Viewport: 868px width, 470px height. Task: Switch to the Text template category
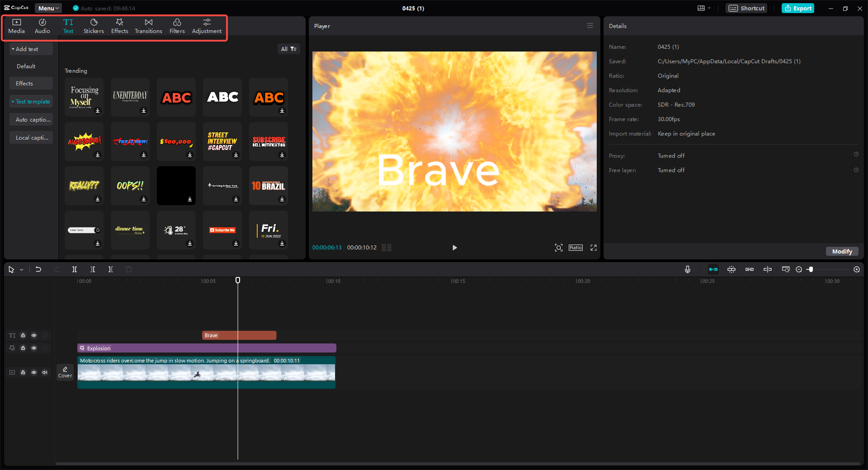[31, 101]
